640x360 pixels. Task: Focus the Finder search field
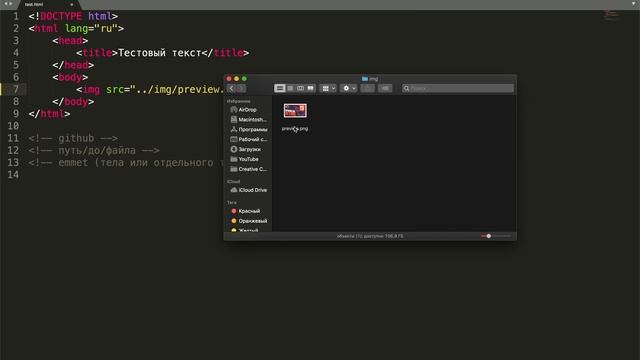pyautogui.click(x=458, y=88)
